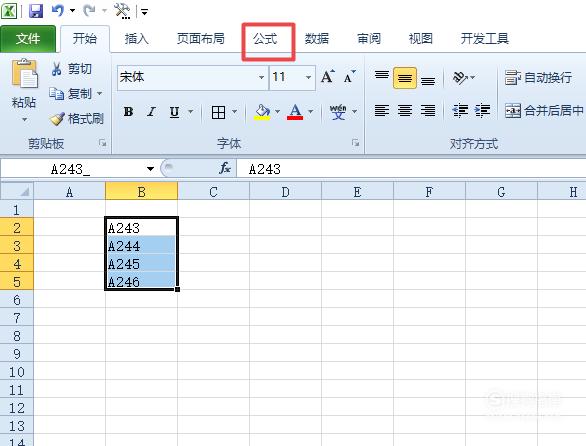This screenshot has width=586, height=446.
Task: Click the Save icon in quick access toolbar
Action: tap(36, 11)
